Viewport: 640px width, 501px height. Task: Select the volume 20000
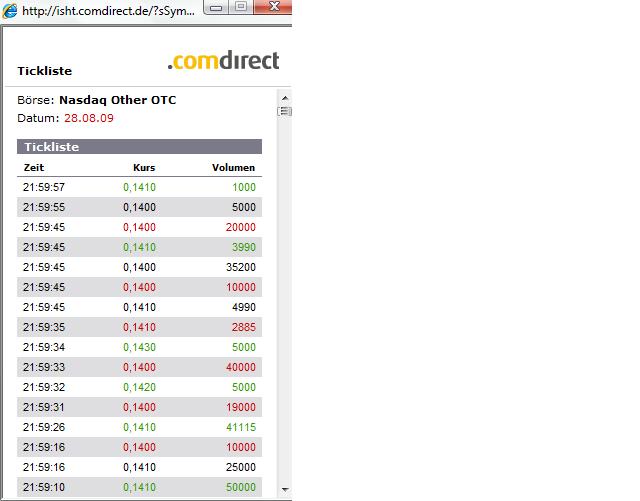(x=241, y=227)
